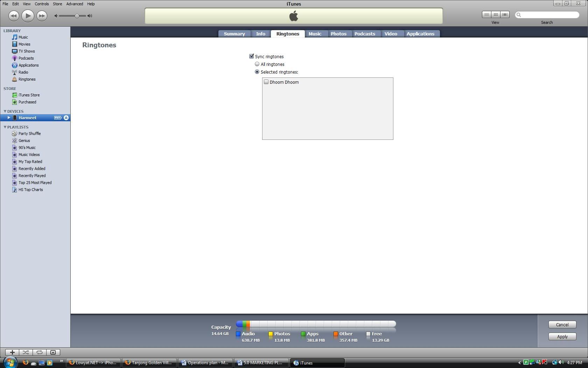This screenshot has width=588, height=368.
Task: Toggle shuffle playback mode
Action: (26, 352)
